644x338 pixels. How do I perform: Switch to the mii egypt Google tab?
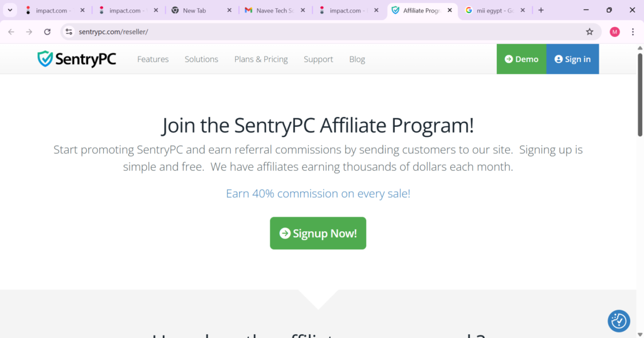point(496,10)
